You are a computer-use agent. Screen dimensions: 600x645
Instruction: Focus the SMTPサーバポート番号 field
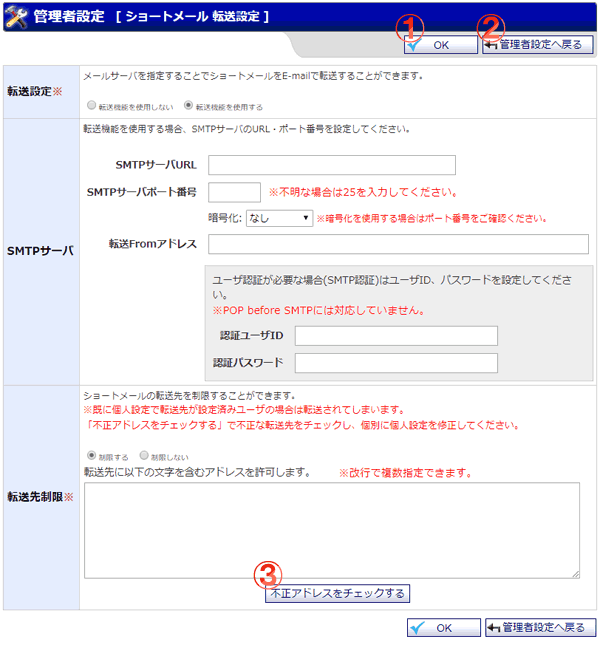pyautogui.click(x=234, y=192)
